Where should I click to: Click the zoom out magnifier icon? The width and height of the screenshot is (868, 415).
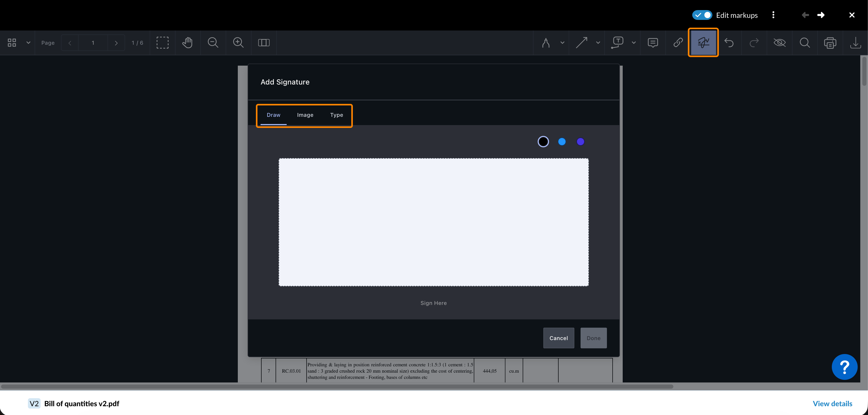[213, 43]
